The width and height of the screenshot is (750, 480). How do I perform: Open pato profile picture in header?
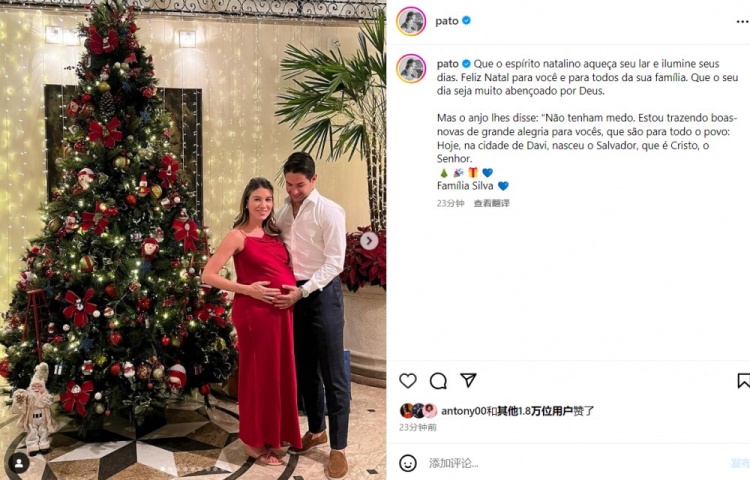click(x=411, y=21)
